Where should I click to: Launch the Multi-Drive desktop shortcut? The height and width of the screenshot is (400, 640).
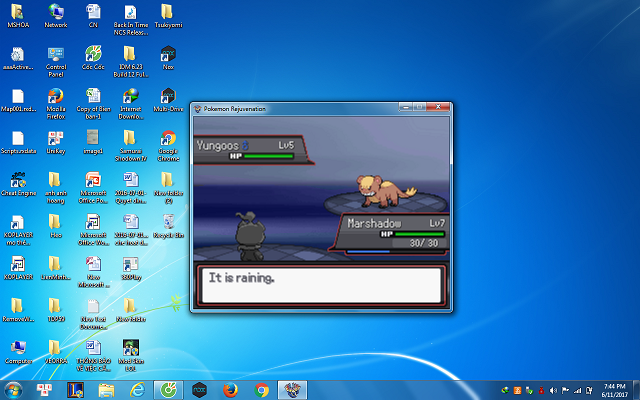pyautogui.click(x=168, y=100)
